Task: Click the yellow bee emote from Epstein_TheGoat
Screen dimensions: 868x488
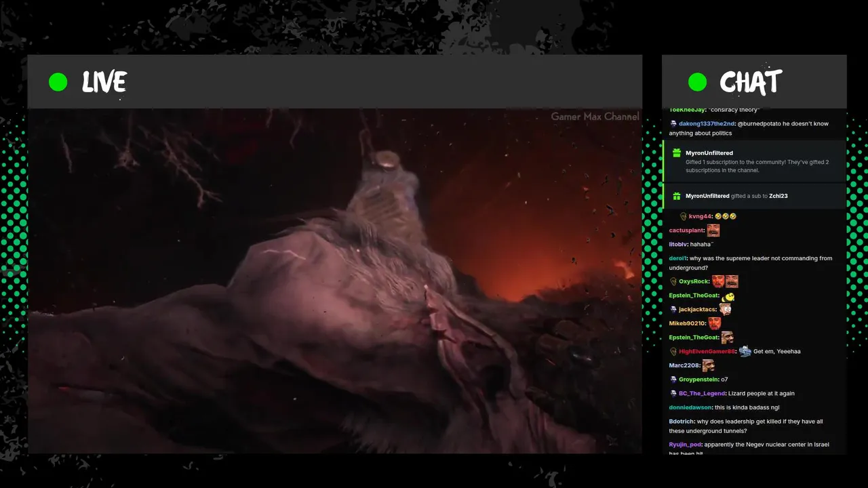Action: coord(728,296)
